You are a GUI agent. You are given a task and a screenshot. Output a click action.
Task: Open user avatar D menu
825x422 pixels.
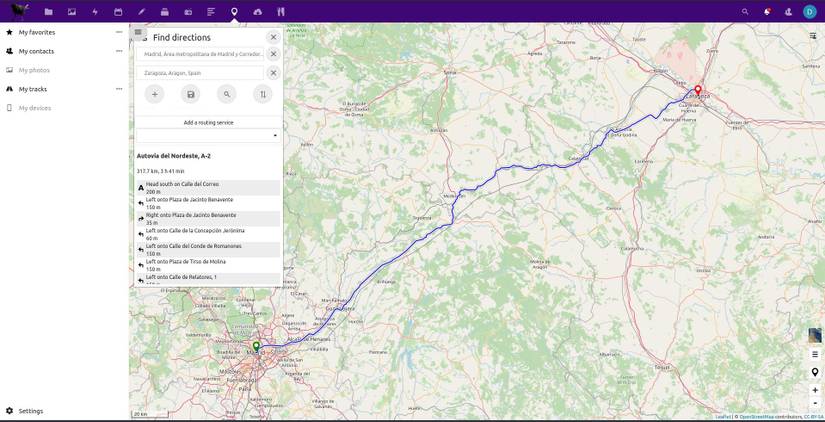click(x=810, y=12)
